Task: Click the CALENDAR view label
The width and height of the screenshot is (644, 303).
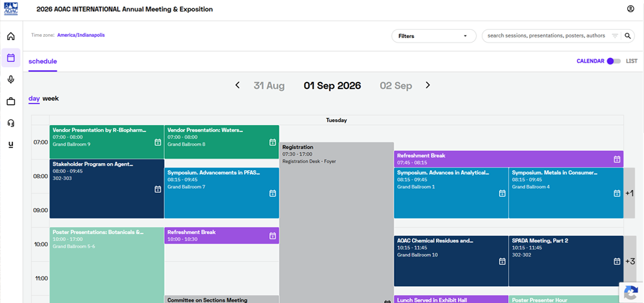Action: (590, 61)
